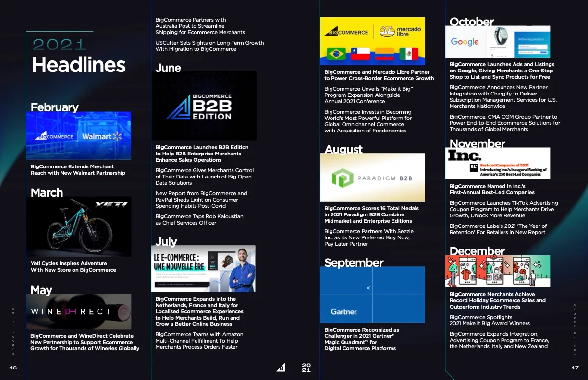The width and height of the screenshot is (588, 380).
Task: Open 'BigCommerce Extends Merchant Reach with New Walmart Partnership'
Action: pyautogui.click(x=78, y=170)
